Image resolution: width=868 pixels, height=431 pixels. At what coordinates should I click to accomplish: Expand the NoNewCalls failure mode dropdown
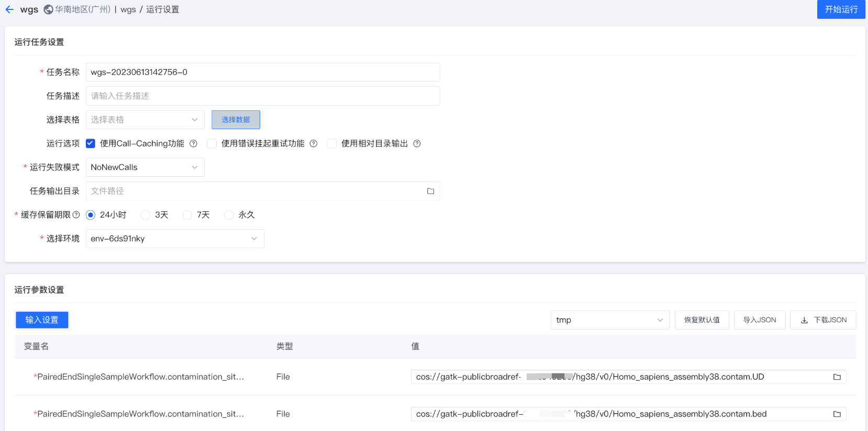point(145,167)
